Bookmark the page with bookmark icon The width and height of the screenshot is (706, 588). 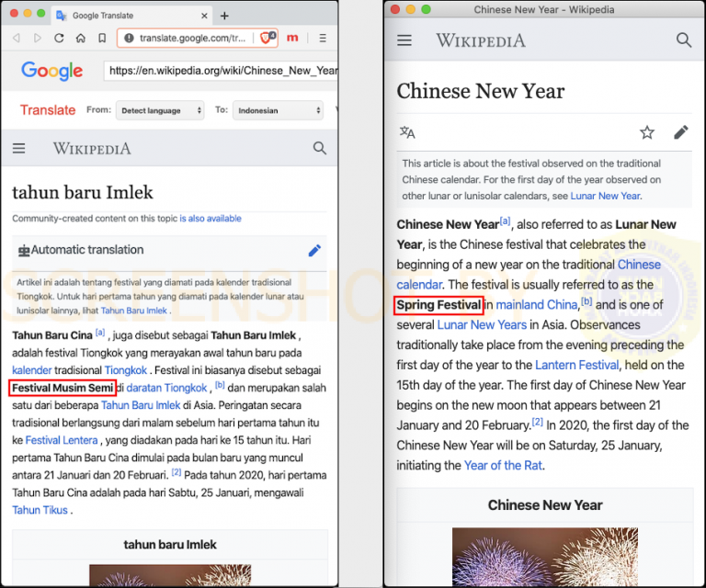pyautogui.click(x=102, y=39)
